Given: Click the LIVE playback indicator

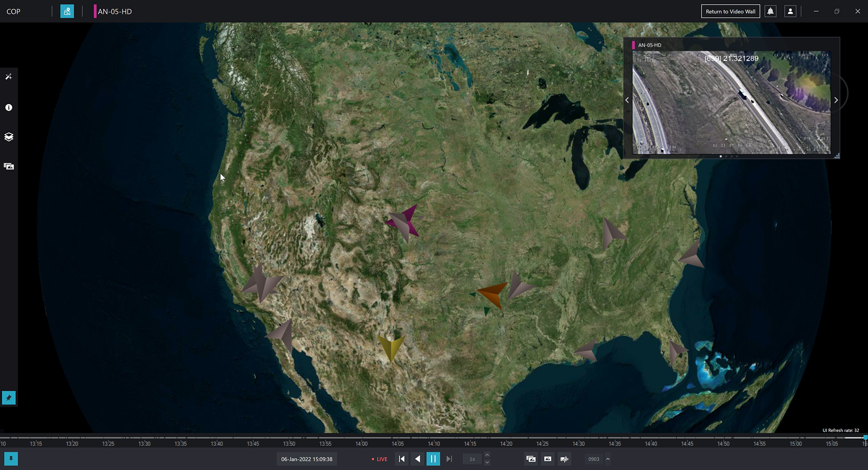Looking at the screenshot, I should coord(379,459).
